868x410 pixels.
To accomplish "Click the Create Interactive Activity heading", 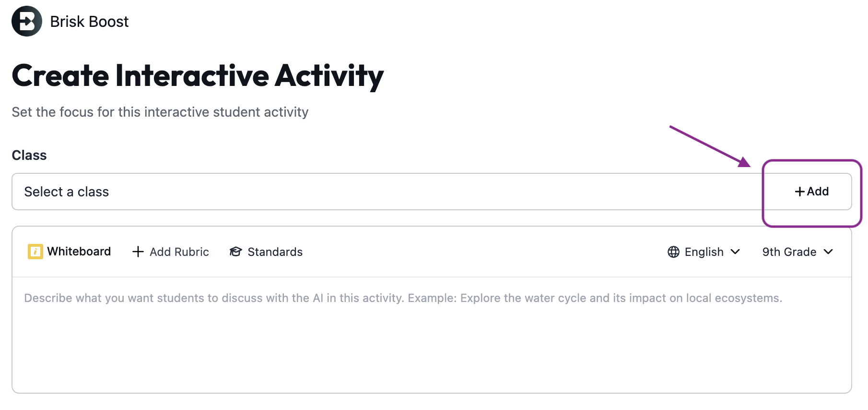I will [x=198, y=75].
